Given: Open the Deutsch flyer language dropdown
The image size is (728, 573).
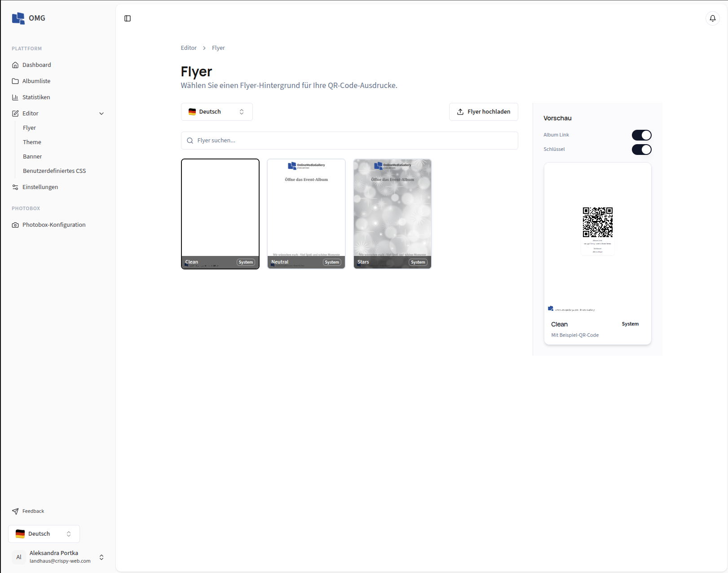Looking at the screenshot, I should [x=217, y=112].
